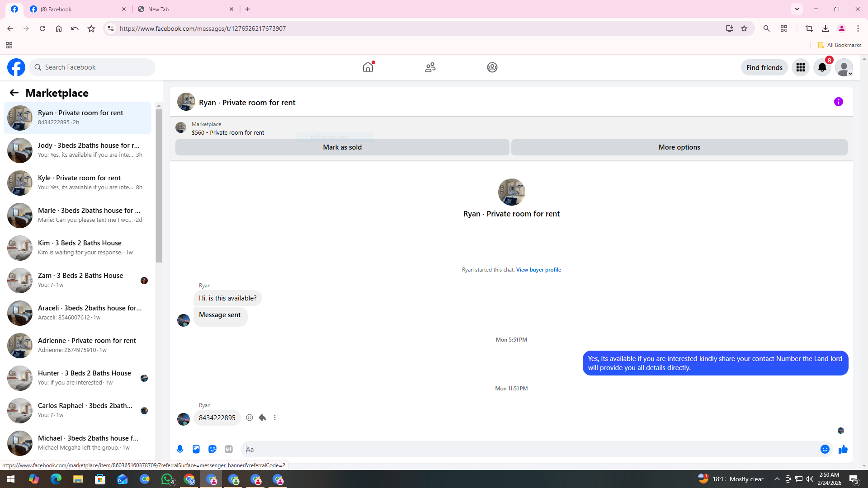This screenshot has width=868, height=488.
Task: Open the browser tab search dropdown
Action: 797,9
